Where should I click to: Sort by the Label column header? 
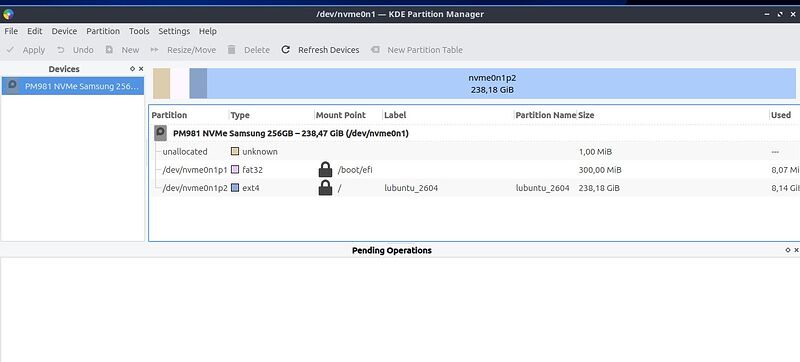tap(395, 115)
